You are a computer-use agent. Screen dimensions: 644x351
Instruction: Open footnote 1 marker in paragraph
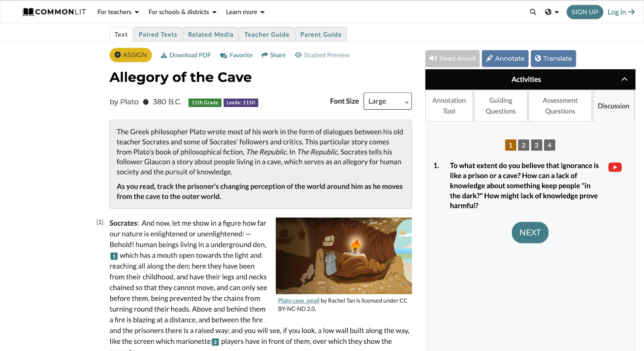pyautogui.click(x=114, y=256)
